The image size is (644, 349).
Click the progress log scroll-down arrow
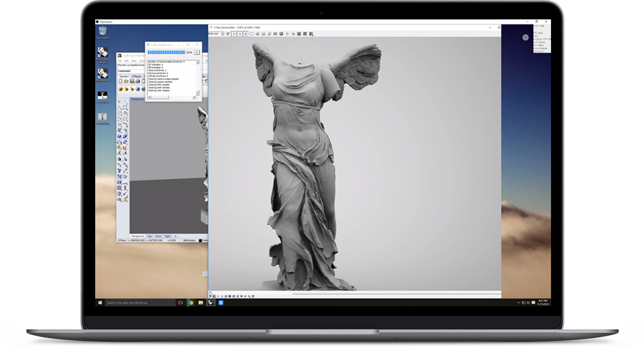(198, 93)
